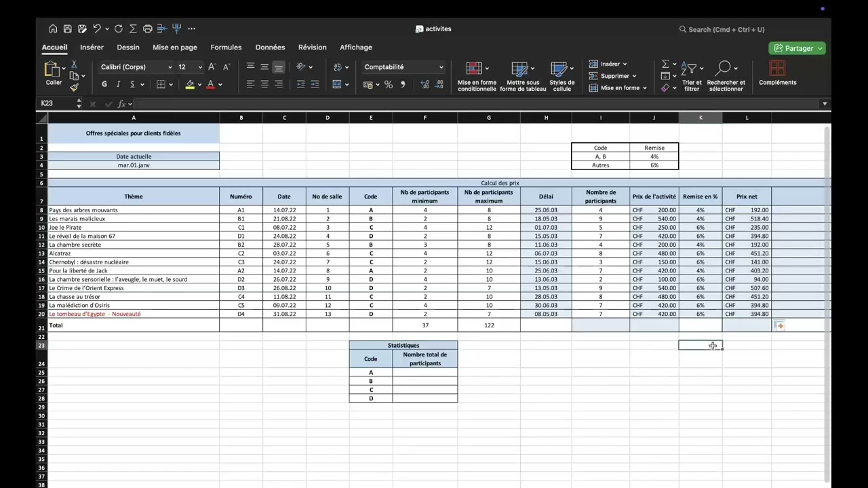
Task: Toggle left text alignment
Action: point(250,84)
